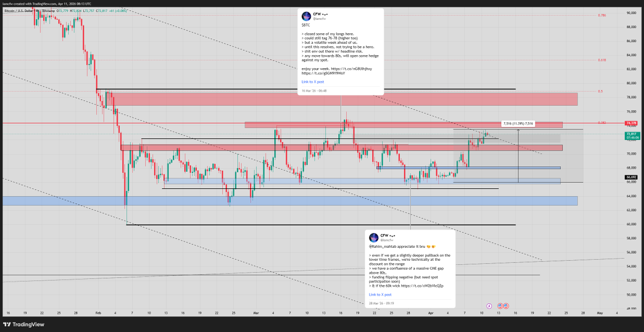Image resolution: width=644 pixels, height=332 pixels.
Task: Click CFW avatar in the $BTC post card
Action: (x=306, y=16)
